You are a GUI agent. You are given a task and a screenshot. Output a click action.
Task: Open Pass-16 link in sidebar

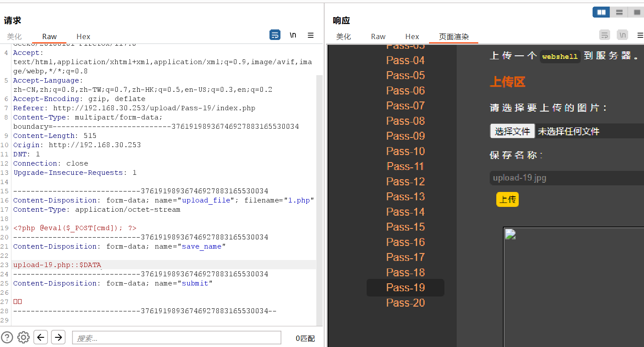click(x=405, y=242)
